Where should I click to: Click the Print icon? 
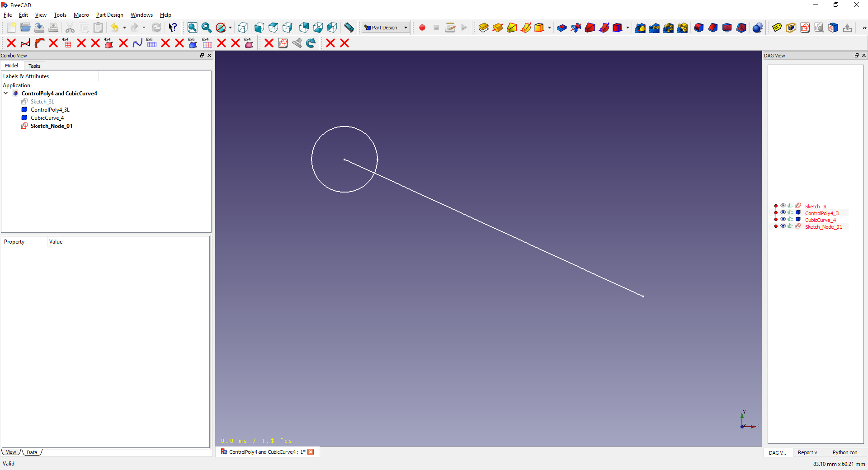point(53,28)
